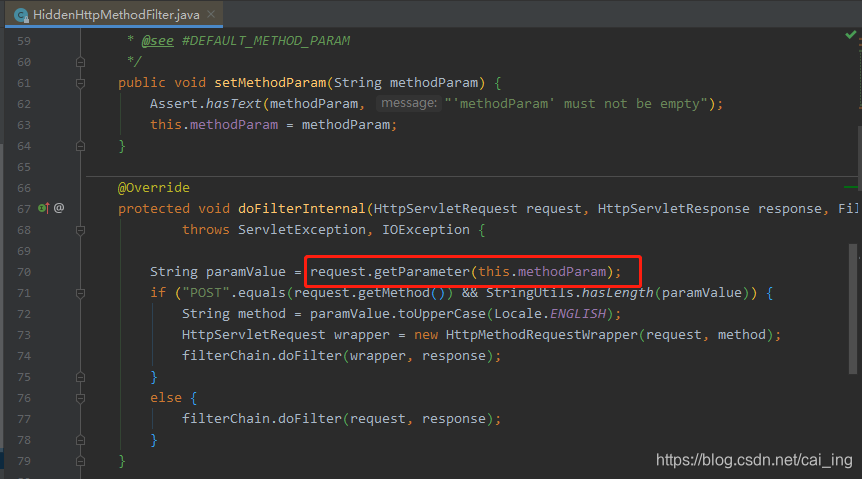Click the 'message:' parameter hint
Viewport: 862px width, 479px height.
pos(408,103)
